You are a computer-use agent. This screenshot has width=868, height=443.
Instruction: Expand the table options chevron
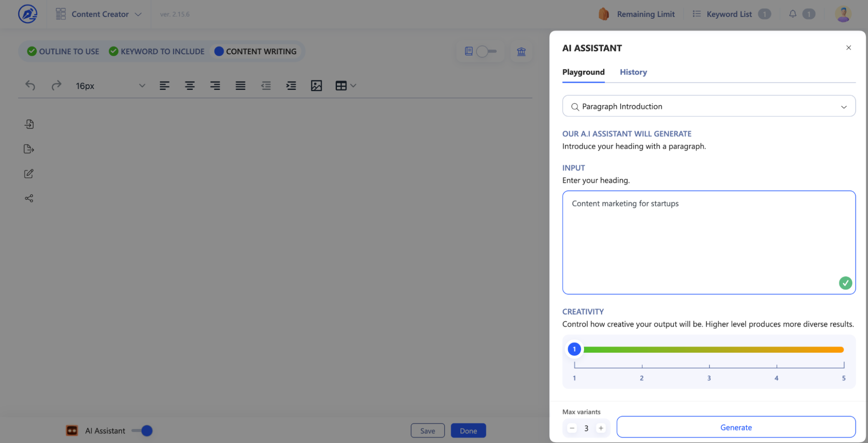353,86
